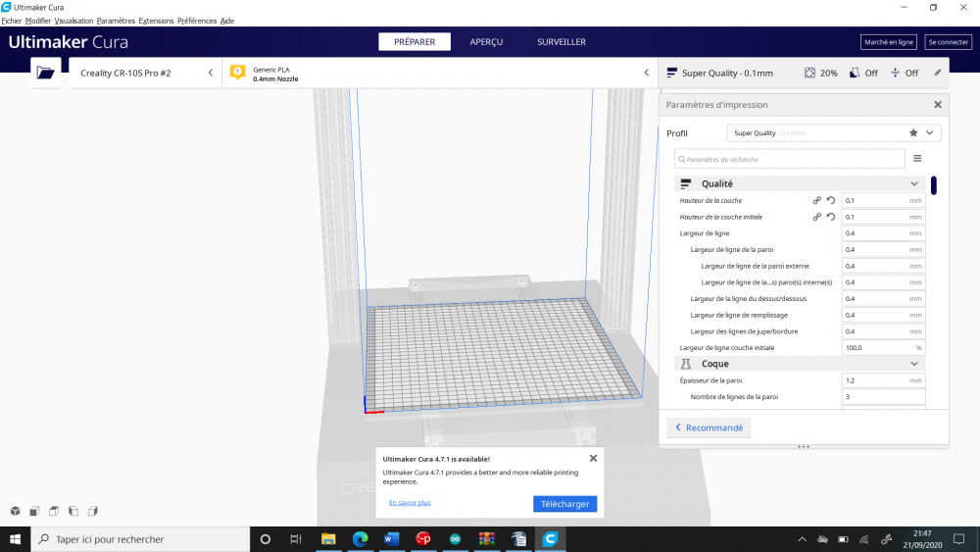Switch to front view camera icon
This screenshot has height=552, width=980.
click(x=35, y=511)
